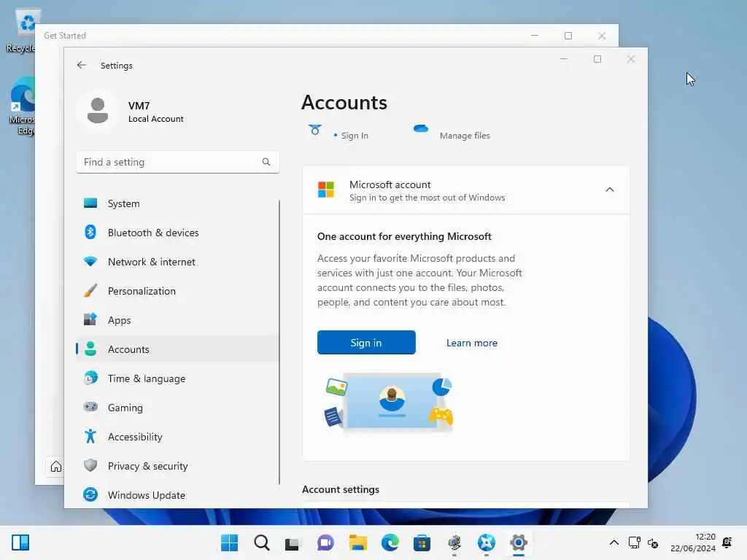Click the Microsoft account illustration image

point(389,402)
